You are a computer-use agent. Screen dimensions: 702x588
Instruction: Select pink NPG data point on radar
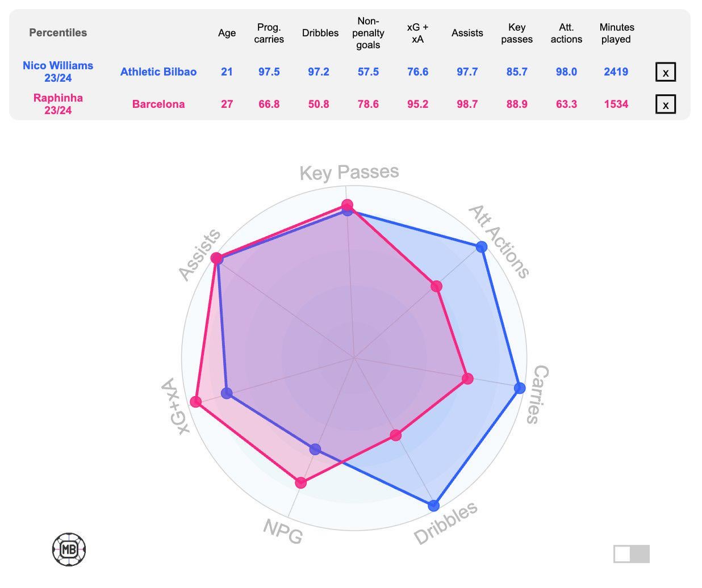[x=301, y=482]
